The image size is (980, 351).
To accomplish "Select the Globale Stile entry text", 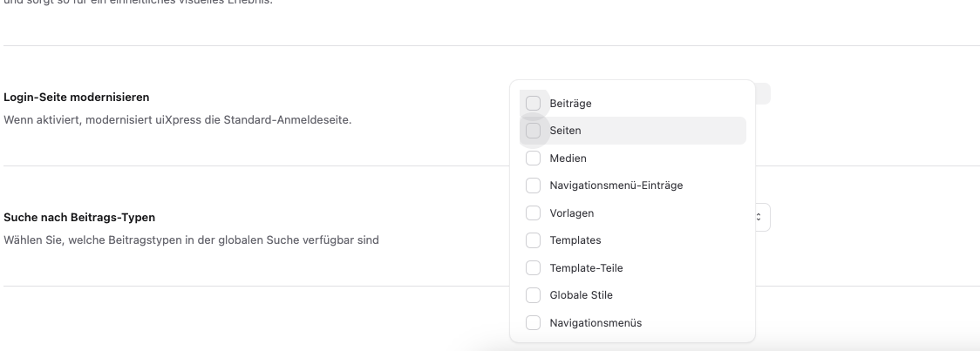I will coord(581,295).
